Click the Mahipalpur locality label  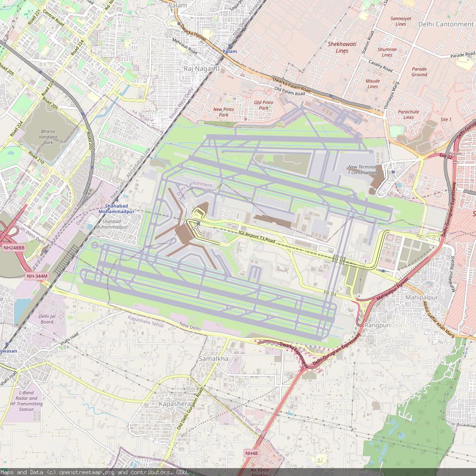(x=422, y=297)
